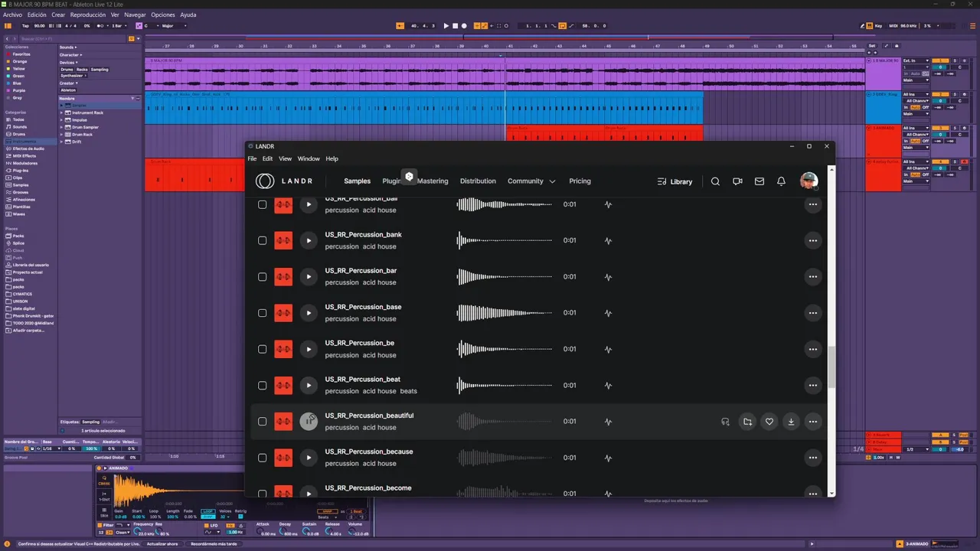
Task: Open the LANDR window Help menu
Action: (332, 158)
